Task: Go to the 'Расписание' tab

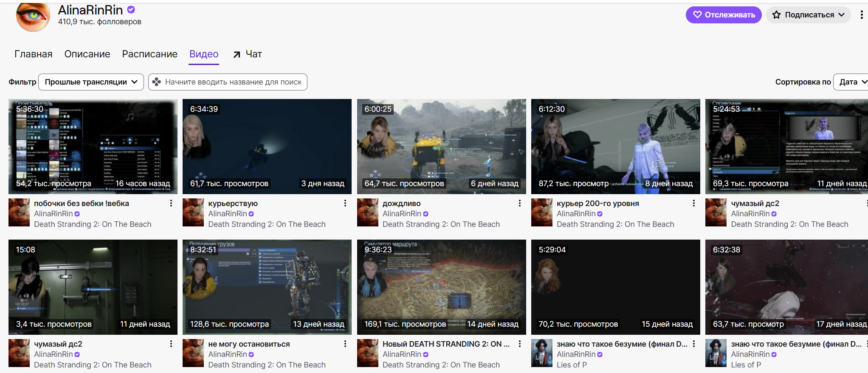Action: point(149,54)
